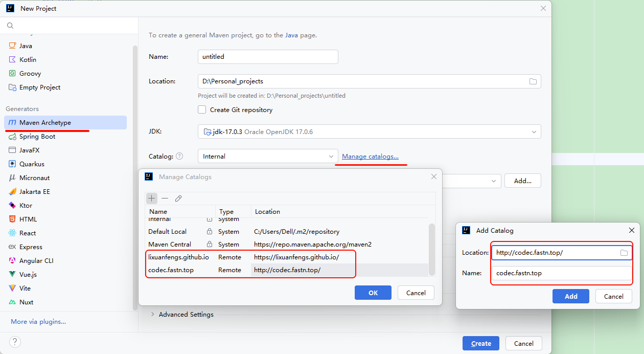644x354 pixels.
Task: Select the Vite generator
Action: [x=65, y=288]
